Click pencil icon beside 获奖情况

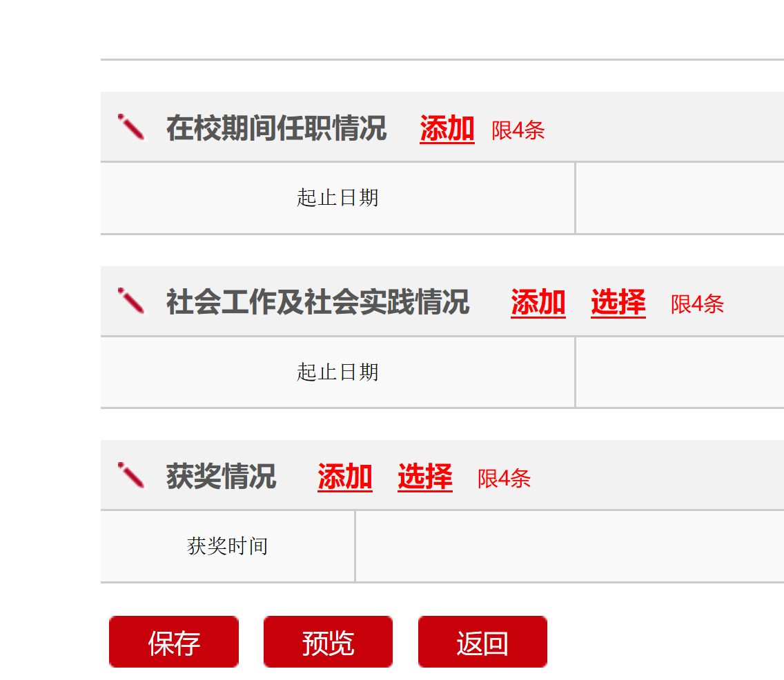[x=131, y=475]
